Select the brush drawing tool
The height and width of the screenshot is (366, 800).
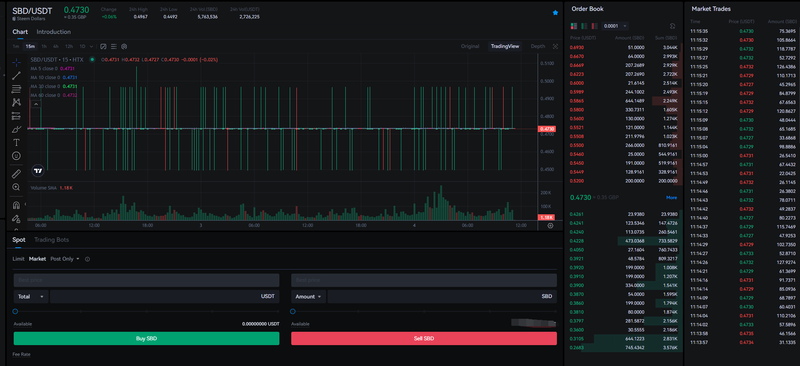[16, 129]
